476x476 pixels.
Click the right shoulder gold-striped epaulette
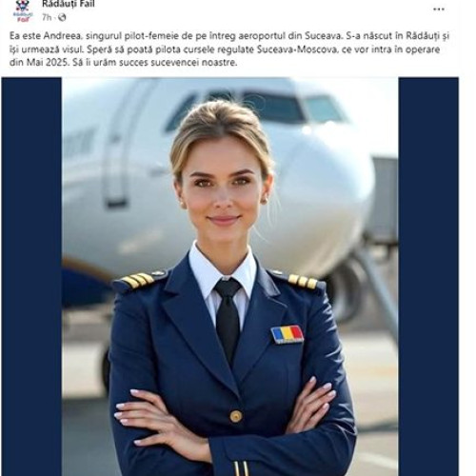tap(302, 280)
